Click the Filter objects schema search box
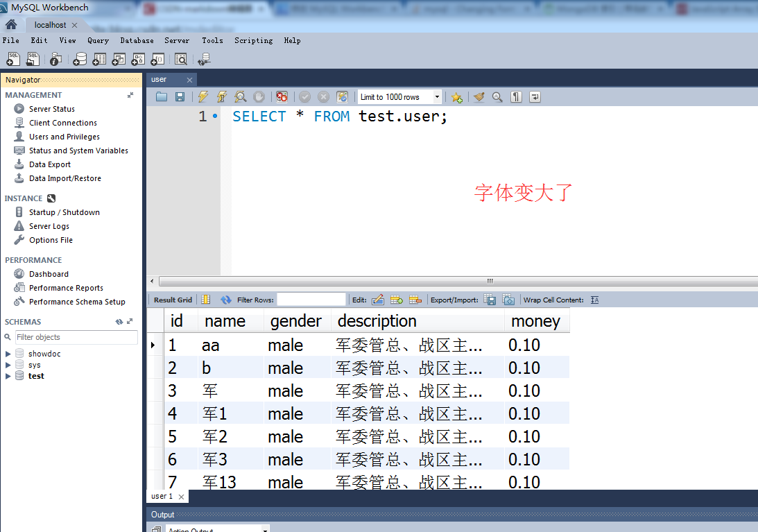The image size is (758, 532). 76,337
